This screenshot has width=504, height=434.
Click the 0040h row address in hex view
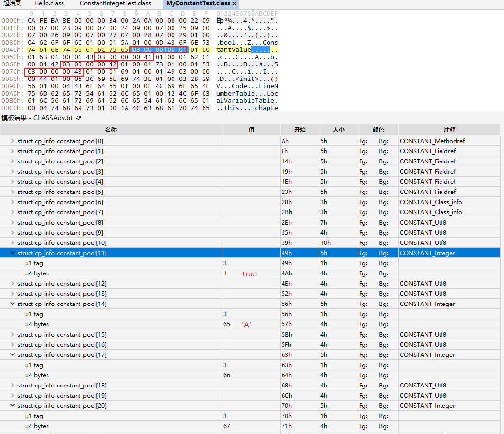click(12, 49)
